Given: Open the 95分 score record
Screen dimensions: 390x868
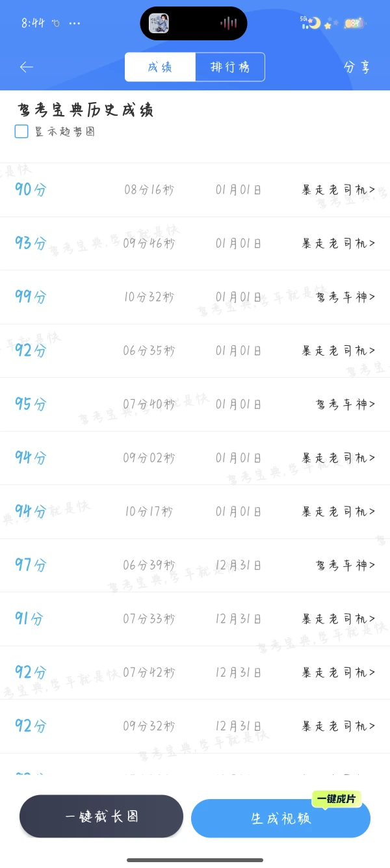Looking at the screenshot, I should coord(195,404).
